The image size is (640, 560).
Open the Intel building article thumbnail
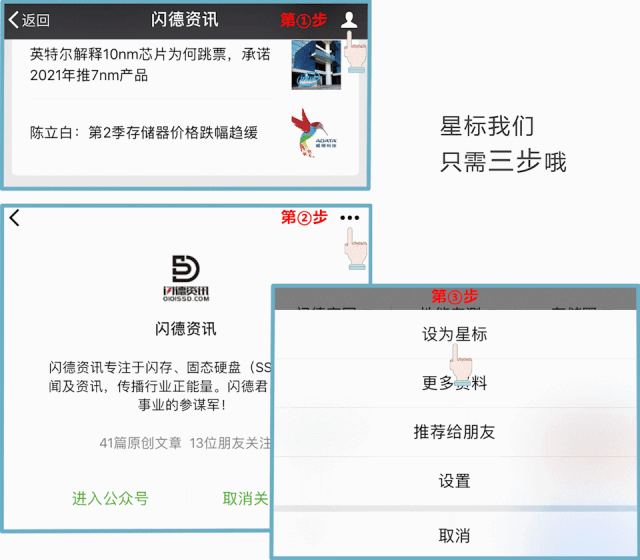[316, 65]
